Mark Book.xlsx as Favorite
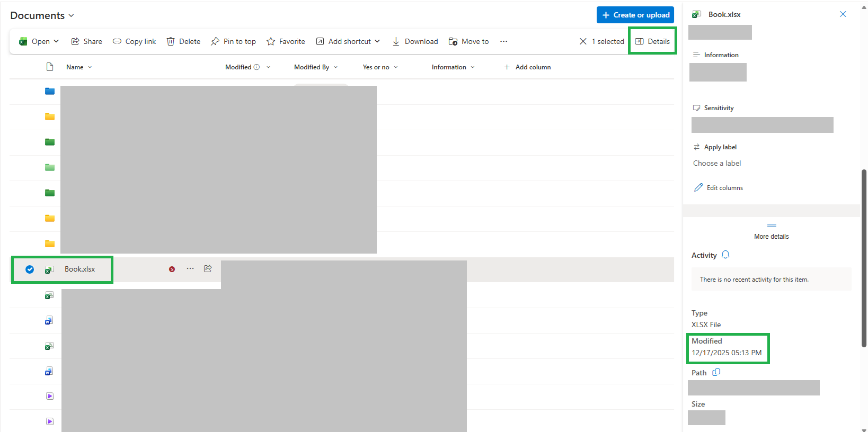Screen dimensions: 868x432 click(x=286, y=41)
